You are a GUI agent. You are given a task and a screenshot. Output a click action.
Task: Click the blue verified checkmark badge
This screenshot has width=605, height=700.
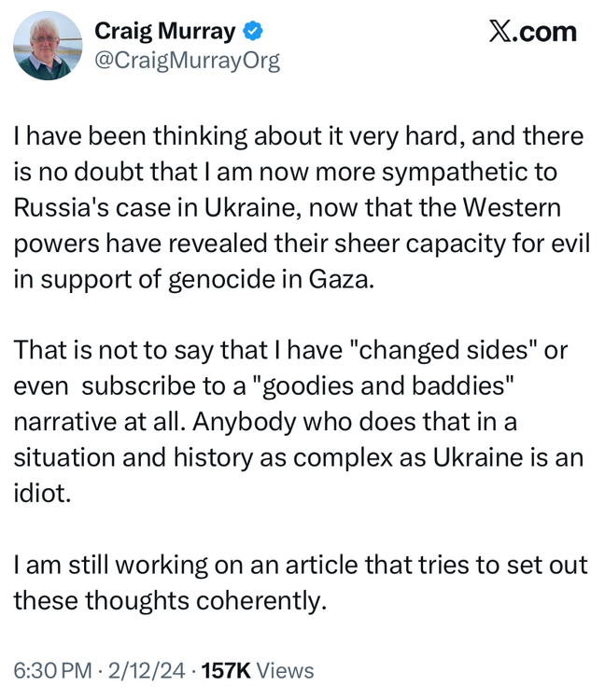coord(252,32)
